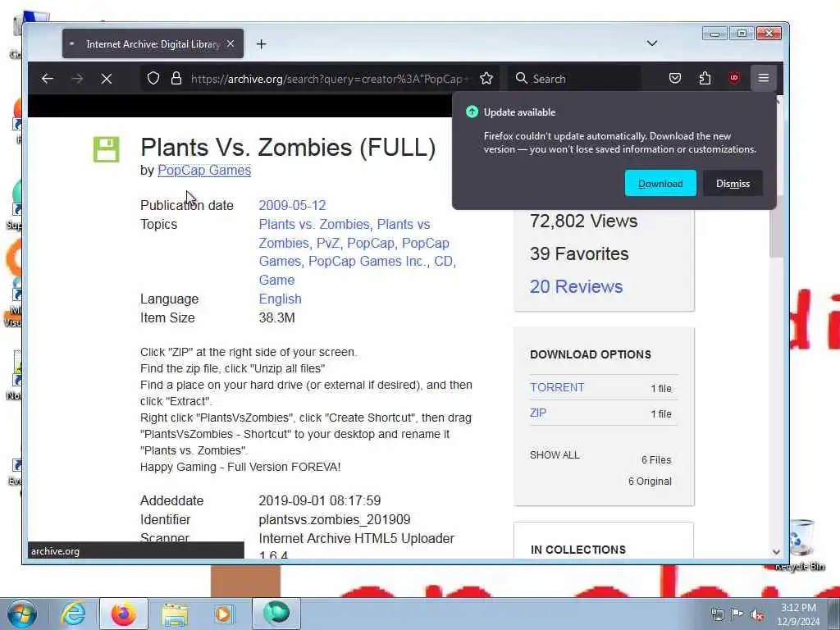840x630 pixels.
Task: Open the CD topic link
Action: [x=443, y=262]
